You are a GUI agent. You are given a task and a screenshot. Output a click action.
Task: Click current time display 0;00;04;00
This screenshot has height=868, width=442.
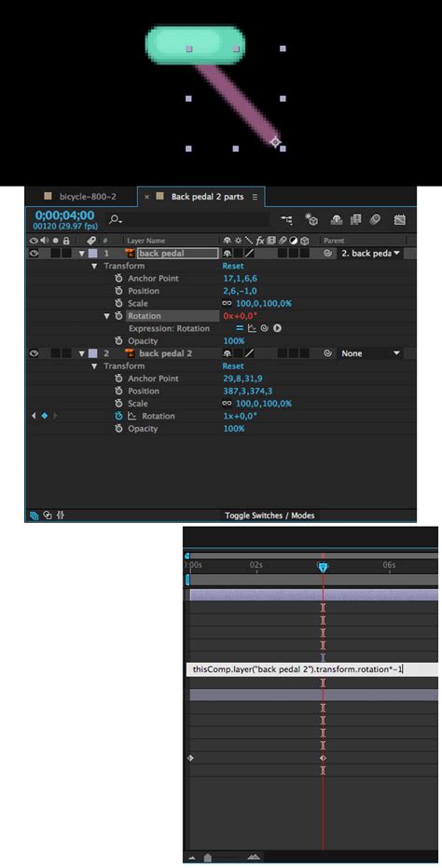tap(64, 215)
